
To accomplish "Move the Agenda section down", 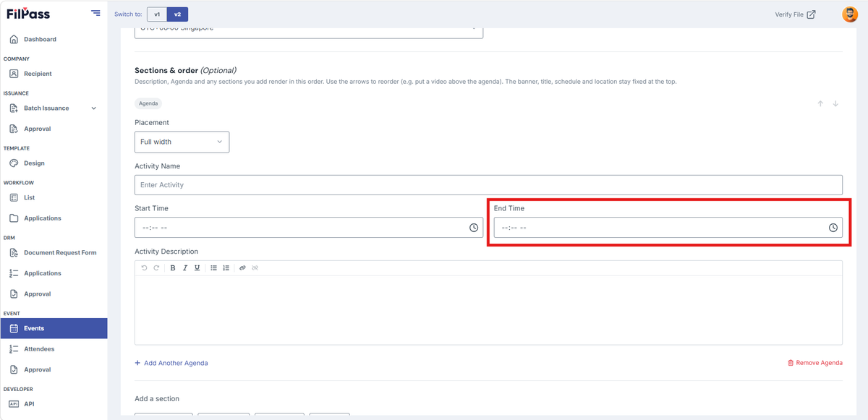I will click(x=835, y=103).
